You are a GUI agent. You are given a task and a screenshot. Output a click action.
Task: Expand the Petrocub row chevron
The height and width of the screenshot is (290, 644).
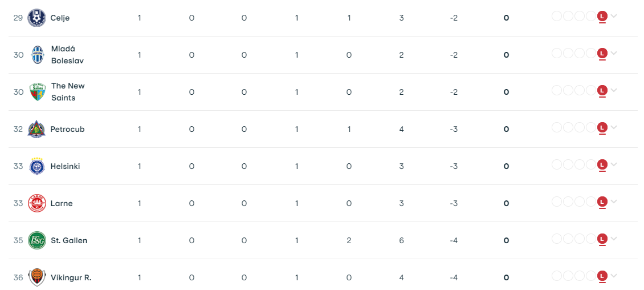point(614,127)
